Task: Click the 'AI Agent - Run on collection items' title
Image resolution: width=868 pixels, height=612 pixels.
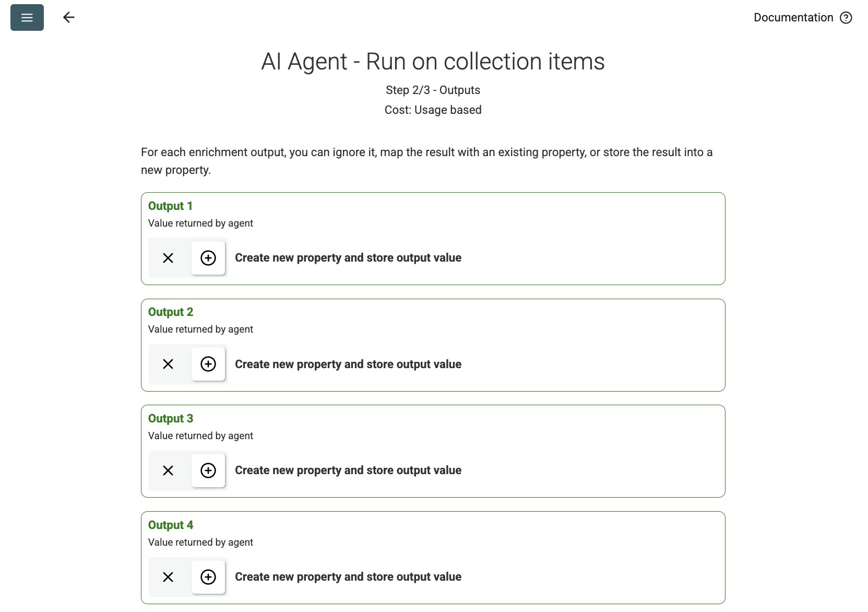Action: (x=433, y=62)
